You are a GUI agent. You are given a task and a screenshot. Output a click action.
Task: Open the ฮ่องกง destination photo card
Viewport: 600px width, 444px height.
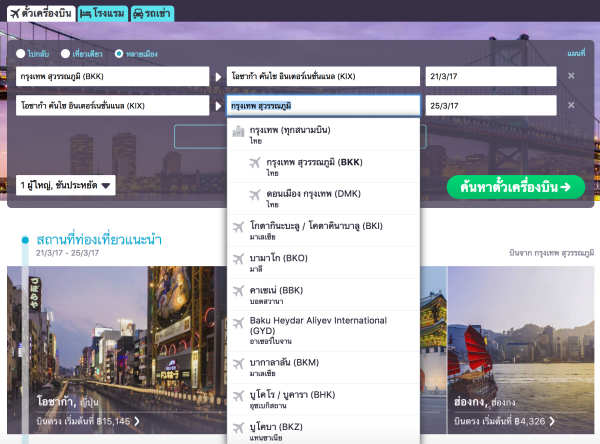click(x=521, y=350)
